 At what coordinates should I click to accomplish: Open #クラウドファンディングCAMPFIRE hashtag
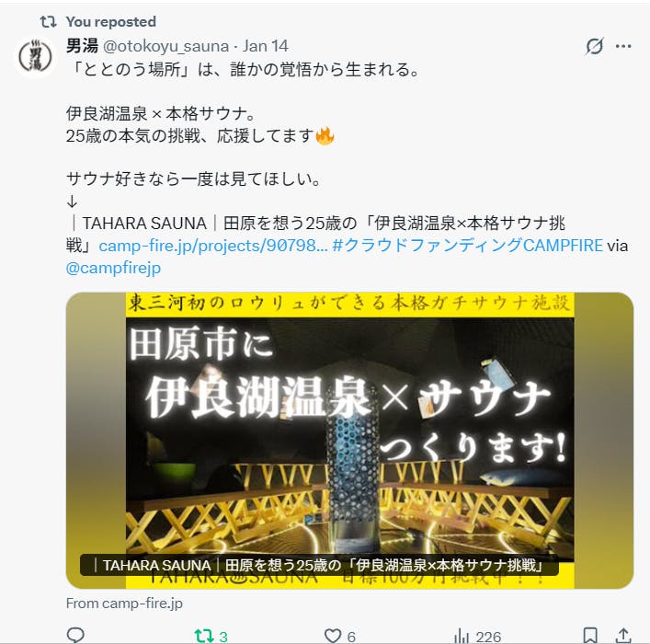click(x=468, y=246)
